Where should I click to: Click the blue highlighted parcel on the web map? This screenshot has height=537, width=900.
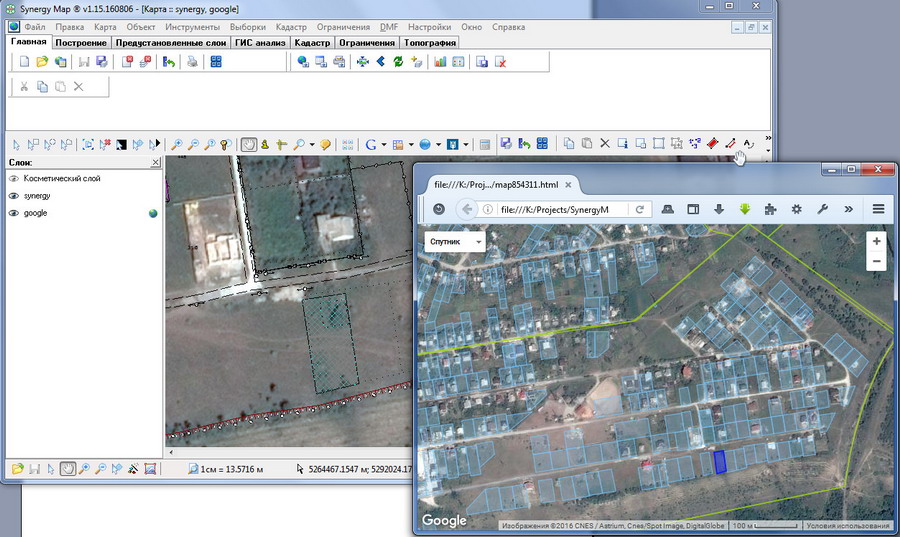pos(720,462)
